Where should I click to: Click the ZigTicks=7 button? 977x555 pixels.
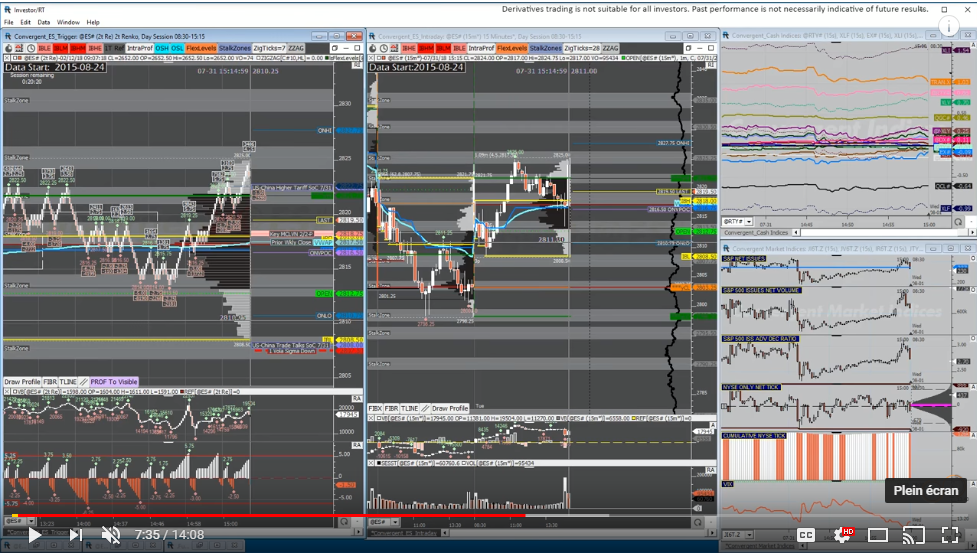coord(269,48)
